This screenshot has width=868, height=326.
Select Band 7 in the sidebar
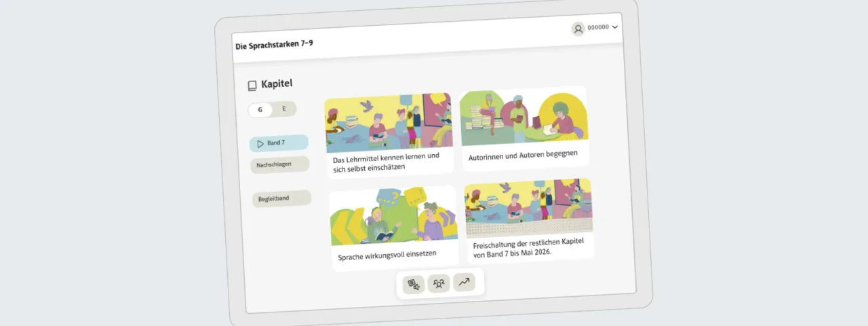[x=279, y=143]
